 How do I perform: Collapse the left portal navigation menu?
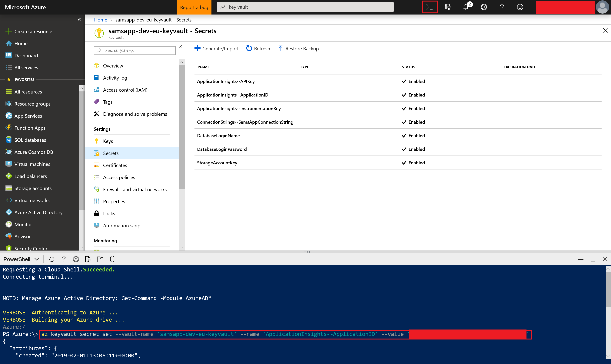pyautogui.click(x=79, y=20)
